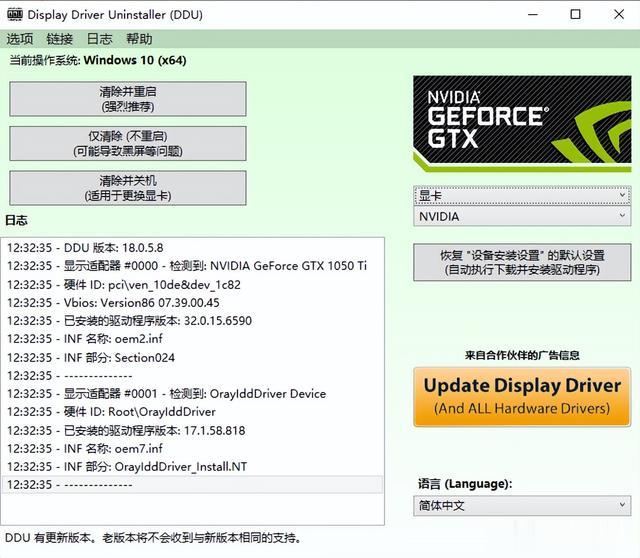The height and width of the screenshot is (558, 640).
Task: Select log line pci\ven_10de&dev_1c82
Action: [192, 285]
